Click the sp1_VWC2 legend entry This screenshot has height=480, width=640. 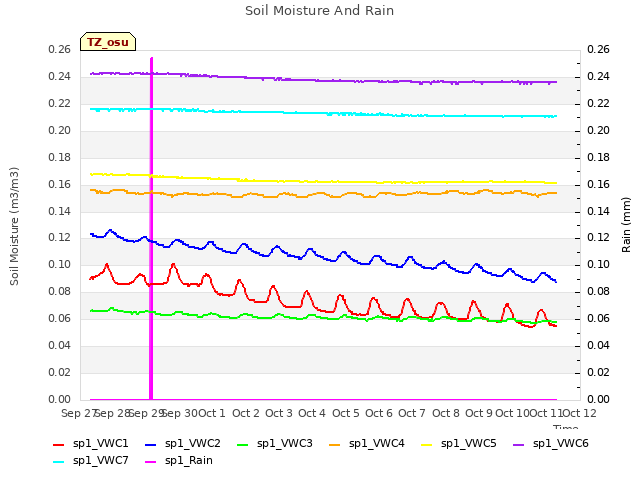[182, 443]
